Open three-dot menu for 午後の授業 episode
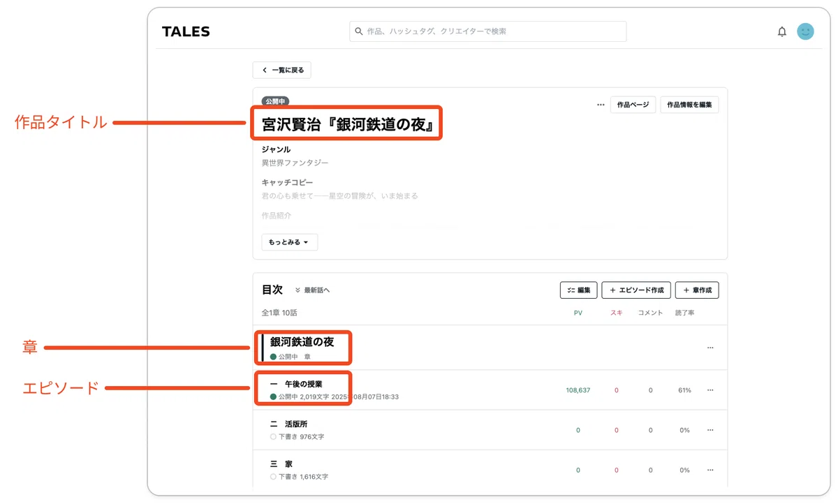The height and width of the screenshot is (504, 838). 710,390
